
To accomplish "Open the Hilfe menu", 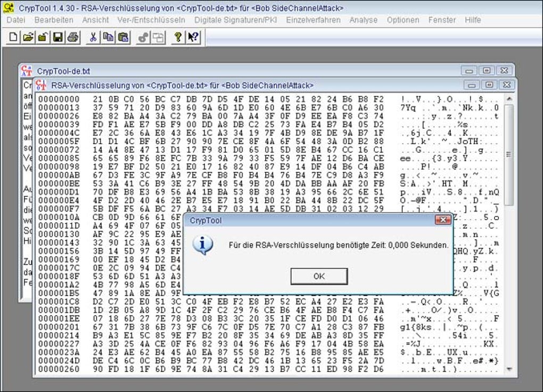I will 473,20.
